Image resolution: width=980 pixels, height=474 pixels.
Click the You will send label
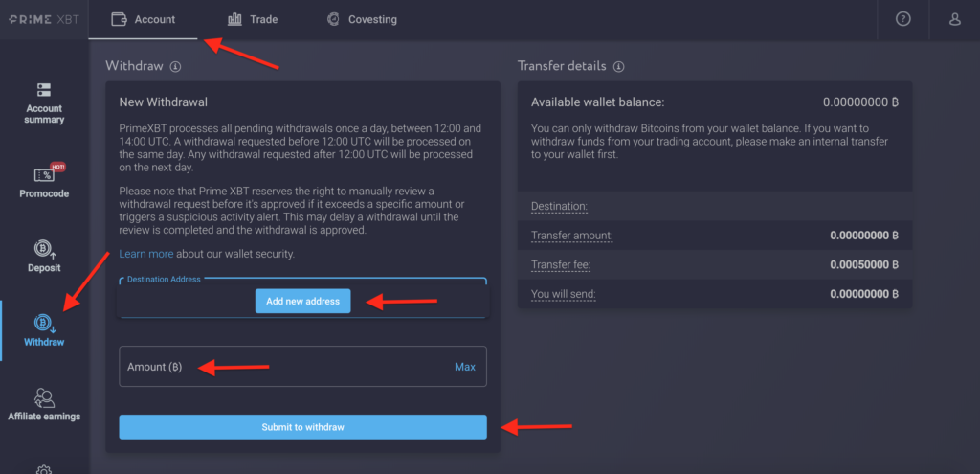pyautogui.click(x=563, y=293)
